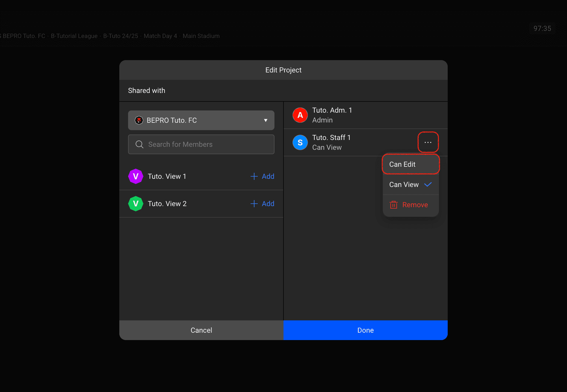Add Tuto. View 2 to shared members
The width and height of the screenshot is (567, 392).
pyautogui.click(x=262, y=204)
